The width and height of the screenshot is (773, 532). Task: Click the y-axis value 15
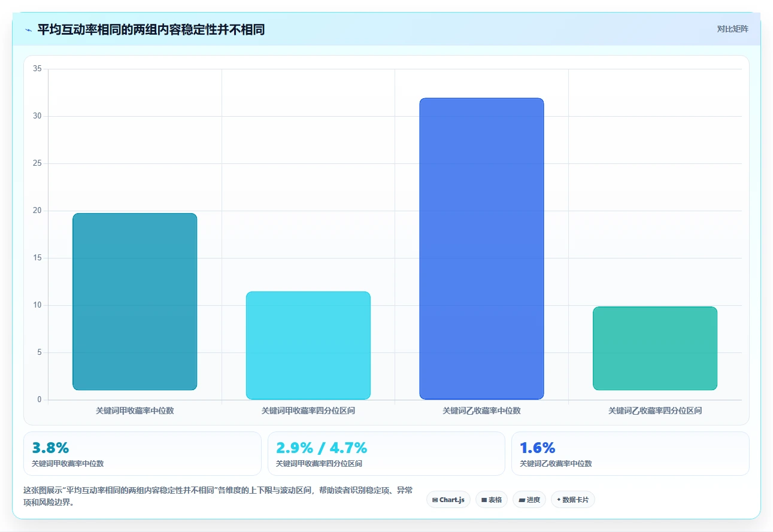pyautogui.click(x=37, y=258)
